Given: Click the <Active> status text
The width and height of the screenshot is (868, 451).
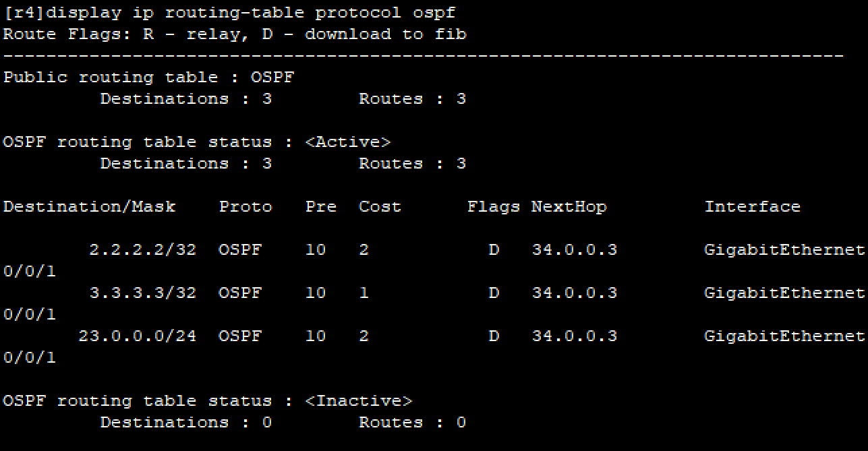Looking at the screenshot, I should pos(347,142).
